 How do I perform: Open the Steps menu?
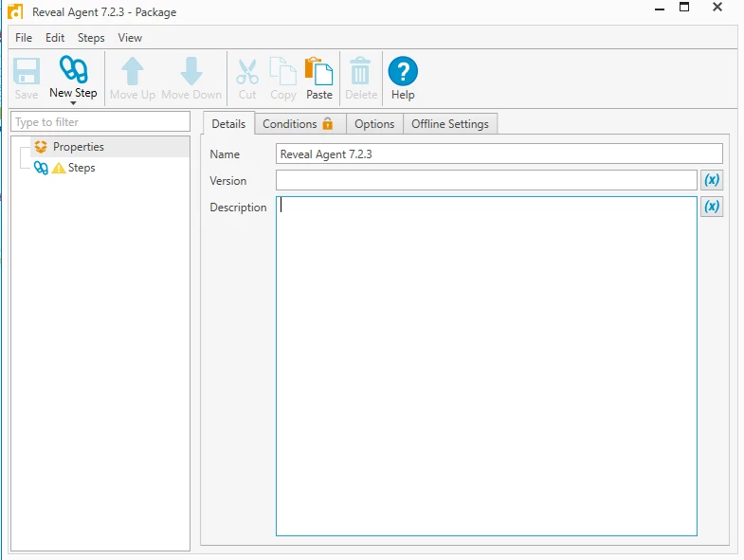[x=91, y=38]
